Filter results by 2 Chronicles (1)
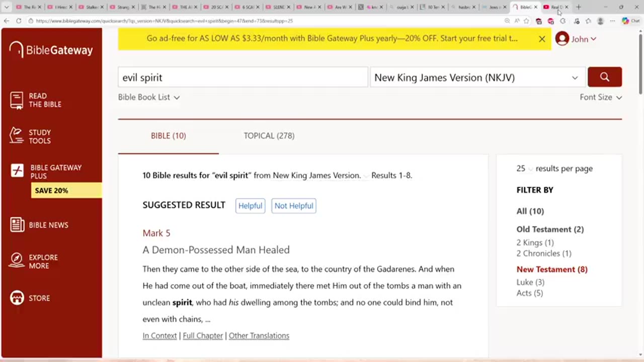The width and height of the screenshot is (644, 362). click(544, 253)
